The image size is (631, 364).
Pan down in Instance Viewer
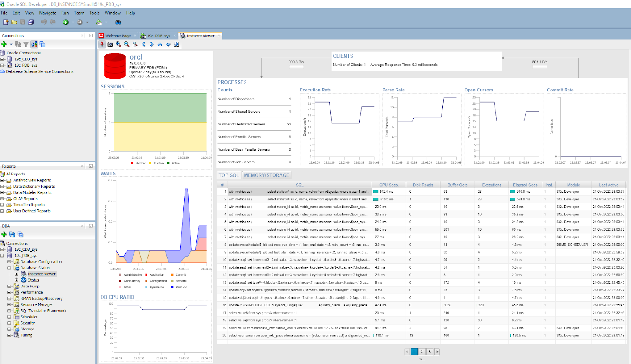click(x=168, y=44)
